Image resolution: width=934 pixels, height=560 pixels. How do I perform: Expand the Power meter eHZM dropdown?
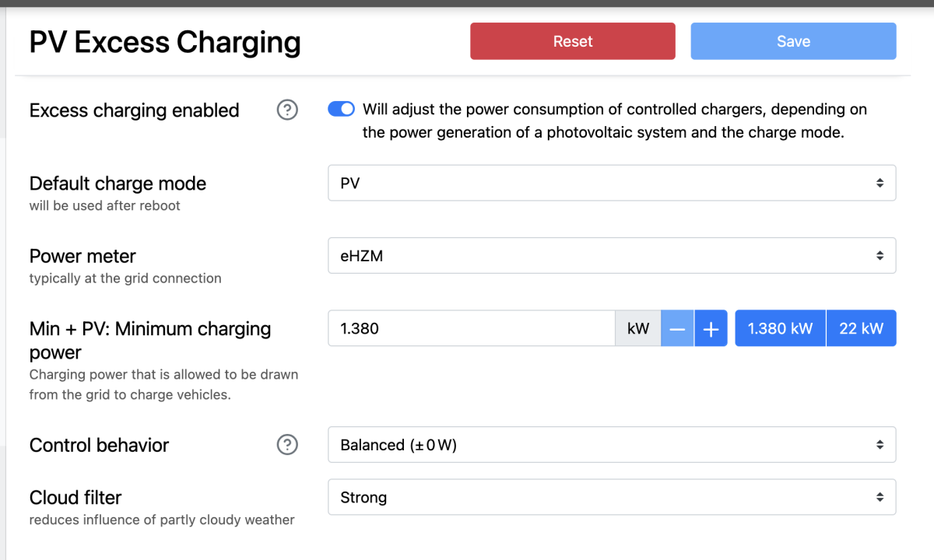click(612, 255)
